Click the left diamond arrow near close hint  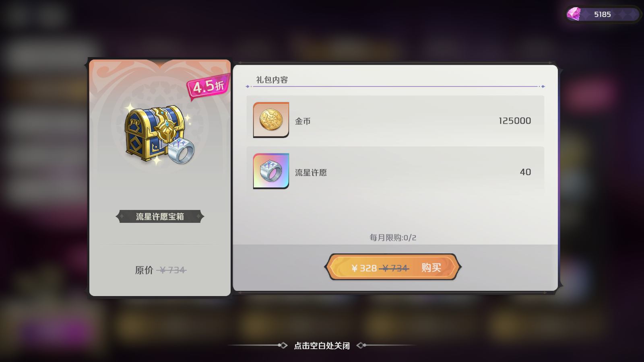click(x=283, y=346)
